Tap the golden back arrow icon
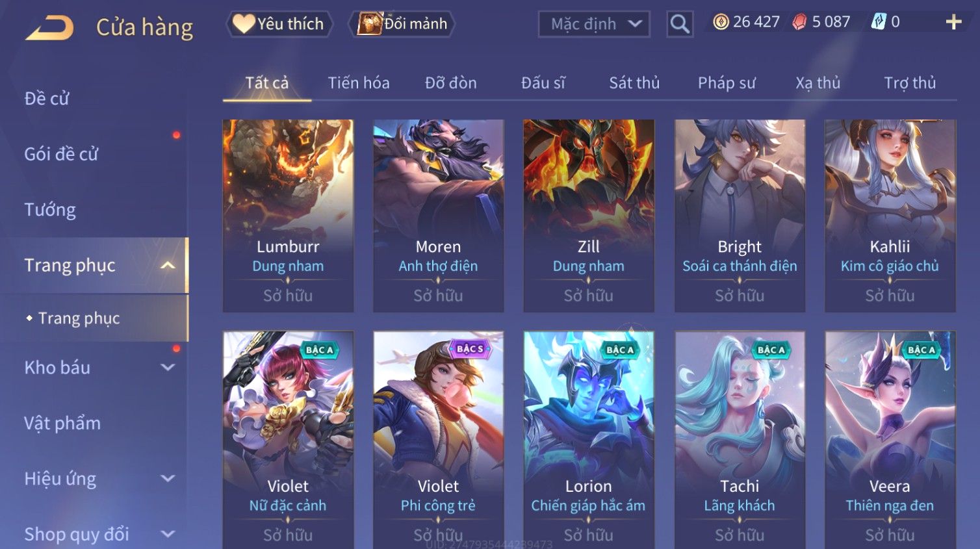The width and height of the screenshot is (980, 549). click(49, 28)
